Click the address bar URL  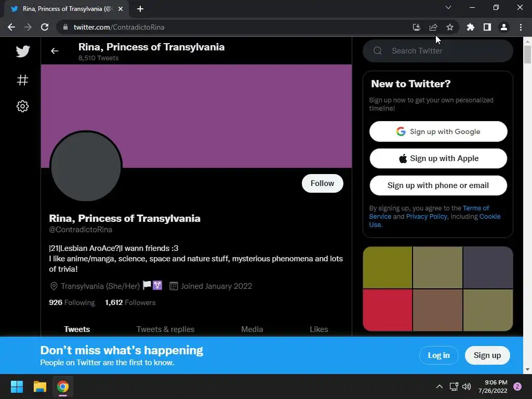tap(119, 27)
